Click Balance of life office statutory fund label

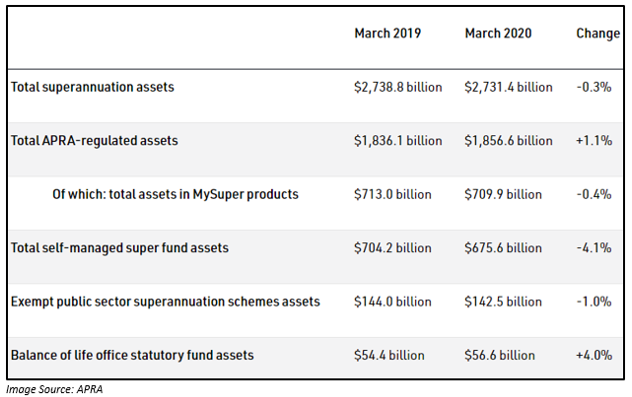(x=132, y=355)
